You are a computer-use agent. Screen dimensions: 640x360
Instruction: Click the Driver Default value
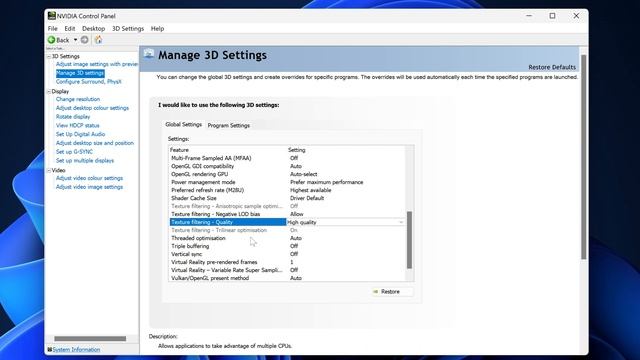pos(307,198)
